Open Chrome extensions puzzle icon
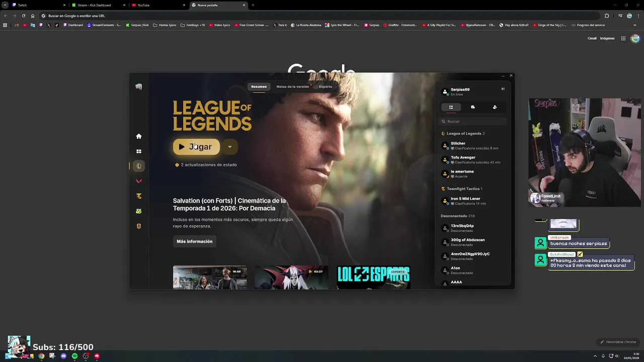This screenshot has width=644, height=362. click(x=607, y=16)
